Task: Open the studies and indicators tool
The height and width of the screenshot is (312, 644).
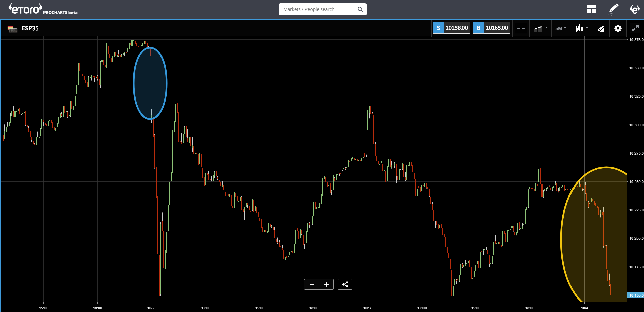Action: [x=601, y=29]
